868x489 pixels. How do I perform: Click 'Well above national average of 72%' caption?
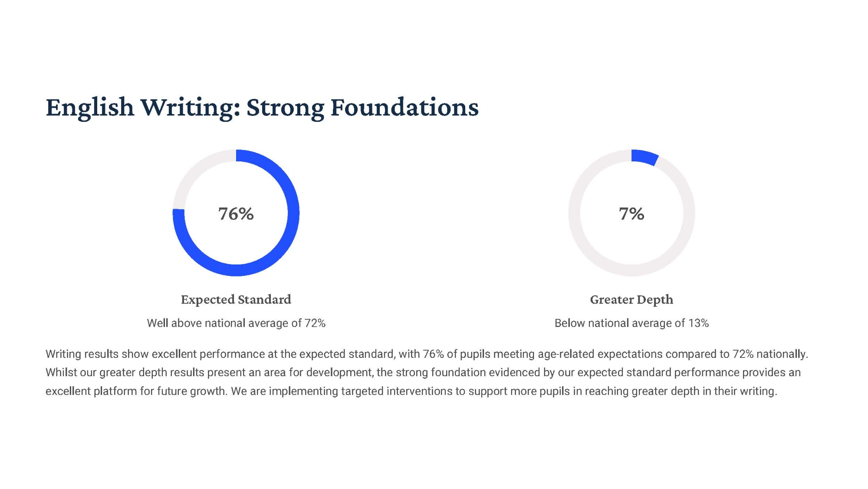pos(236,323)
